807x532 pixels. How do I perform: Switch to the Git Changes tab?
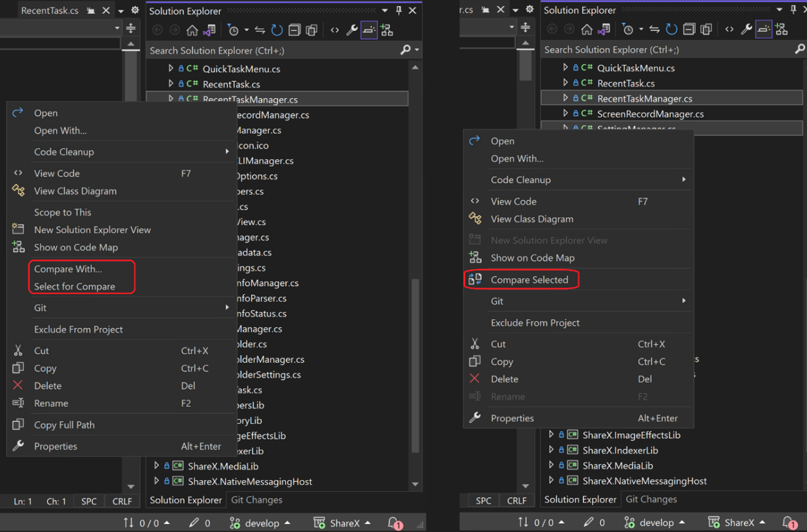click(x=256, y=500)
